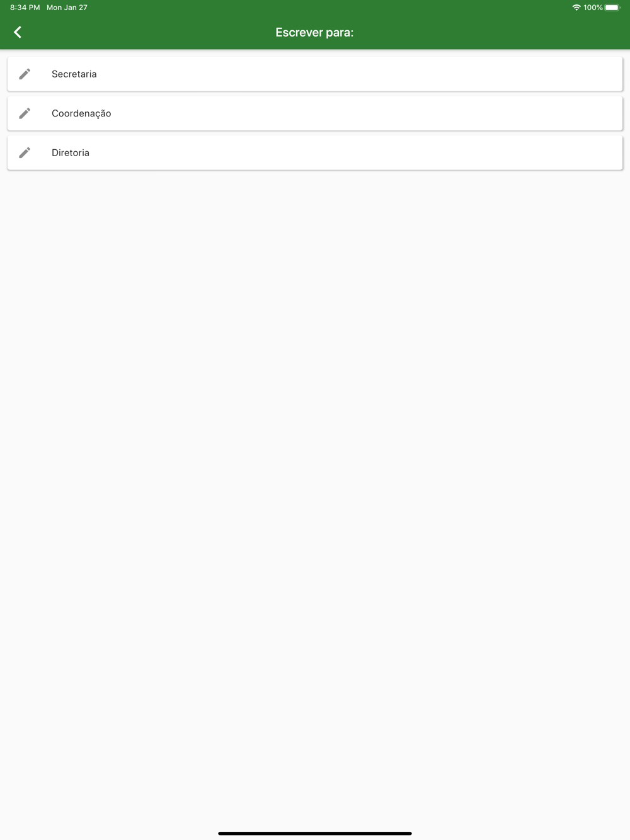Open the Secretaria recipient card
This screenshot has height=840, width=630.
coord(315,74)
